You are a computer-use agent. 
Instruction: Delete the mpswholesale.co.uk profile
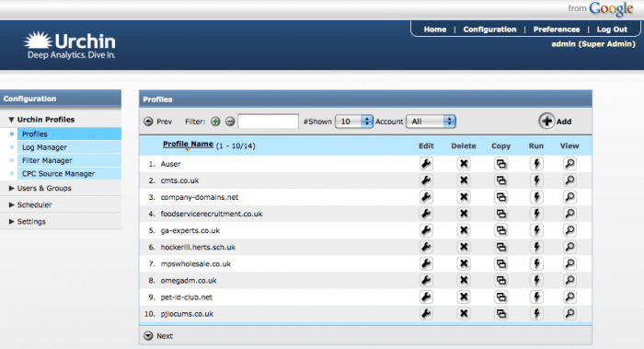point(464,263)
